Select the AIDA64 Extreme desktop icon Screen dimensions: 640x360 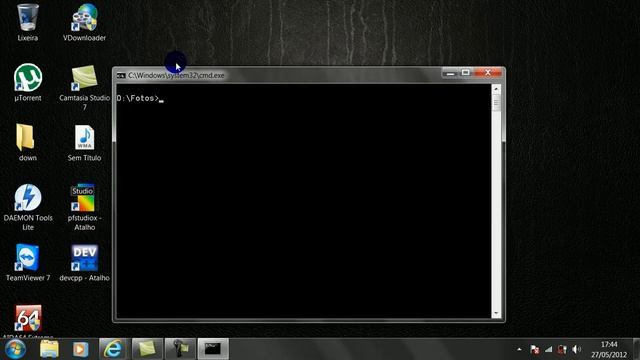[x=28, y=322]
